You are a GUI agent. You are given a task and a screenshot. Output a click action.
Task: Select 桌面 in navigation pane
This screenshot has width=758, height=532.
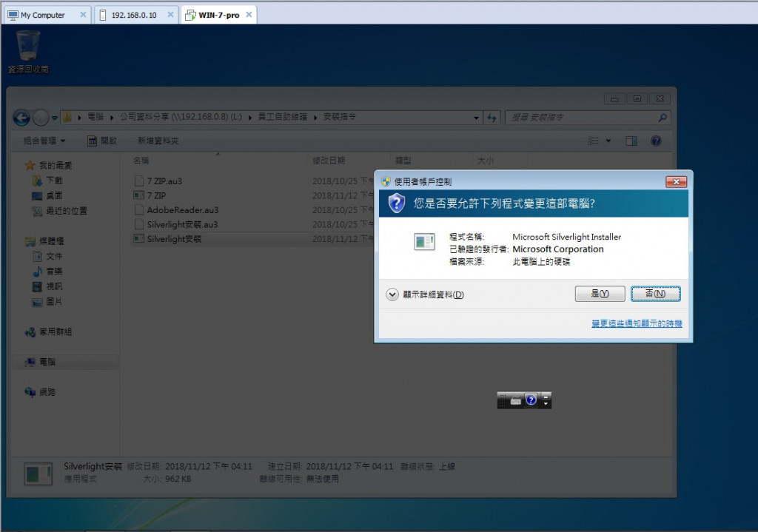47,195
